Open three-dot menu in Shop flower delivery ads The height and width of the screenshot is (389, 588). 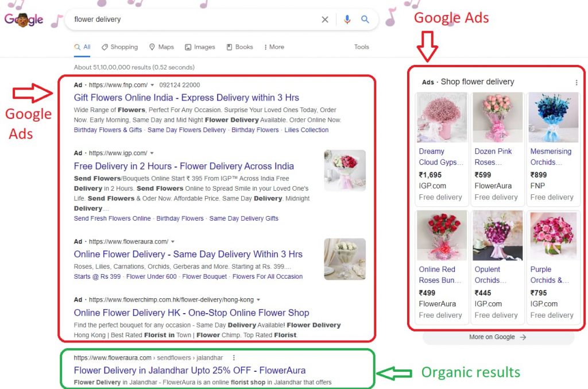click(577, 82)
